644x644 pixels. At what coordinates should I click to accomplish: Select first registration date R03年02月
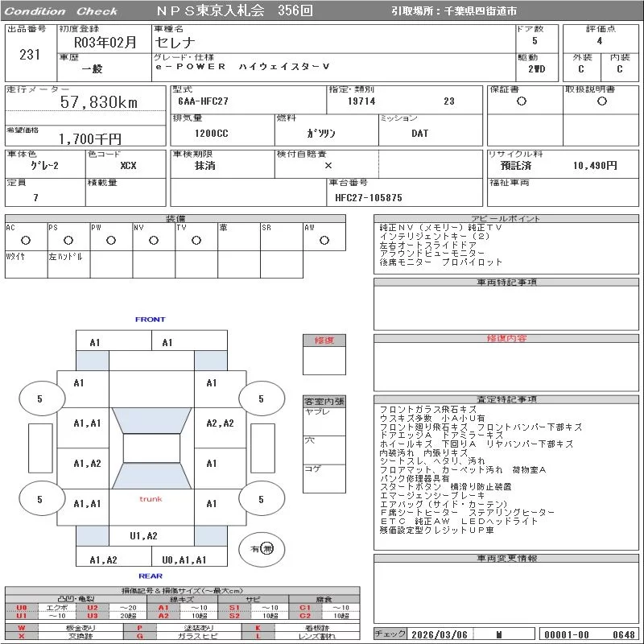click(105, 43)
